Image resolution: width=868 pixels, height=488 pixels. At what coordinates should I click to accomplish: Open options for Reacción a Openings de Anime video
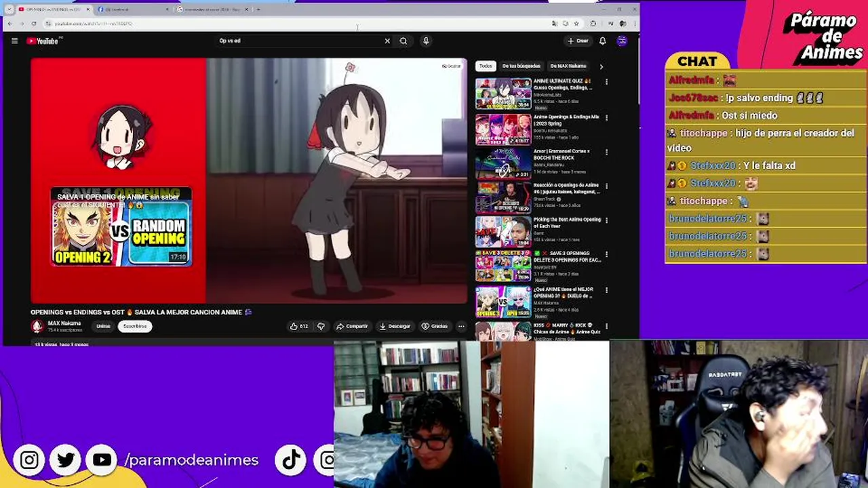606,186
